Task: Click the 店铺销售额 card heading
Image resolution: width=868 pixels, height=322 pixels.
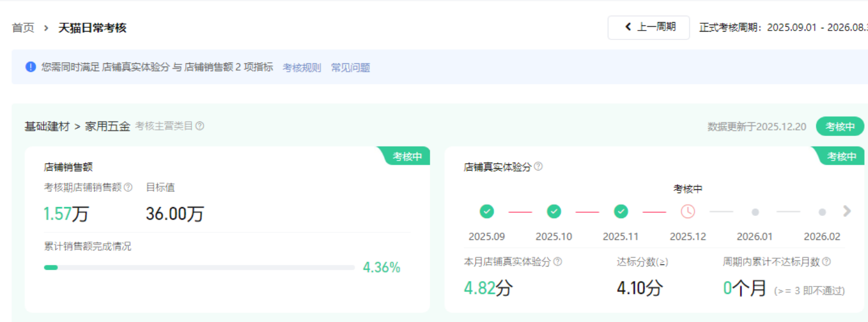Action: coord(68,167)
